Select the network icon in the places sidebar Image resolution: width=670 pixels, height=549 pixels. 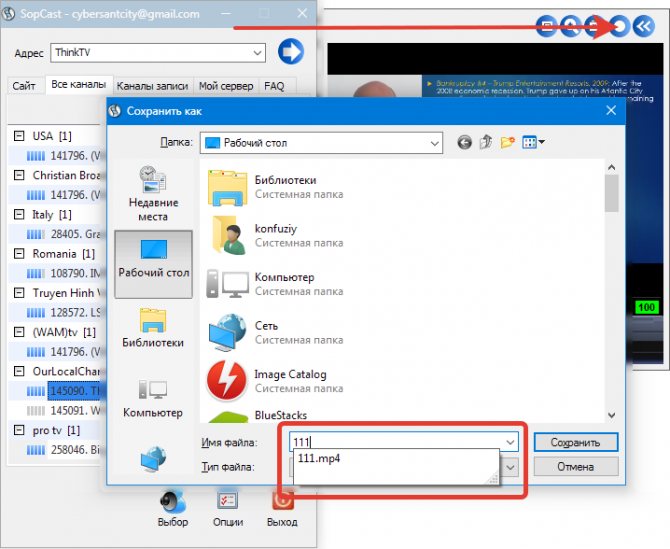point(153,459)
